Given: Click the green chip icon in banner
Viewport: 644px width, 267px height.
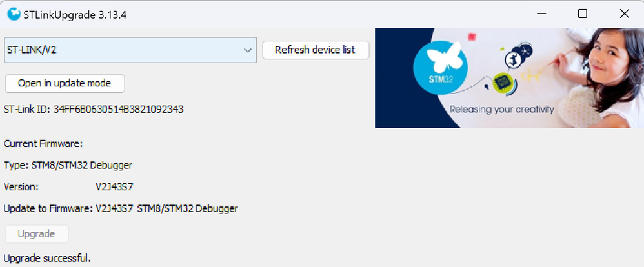Looking at the screenshot, I should tap(502, 83).
